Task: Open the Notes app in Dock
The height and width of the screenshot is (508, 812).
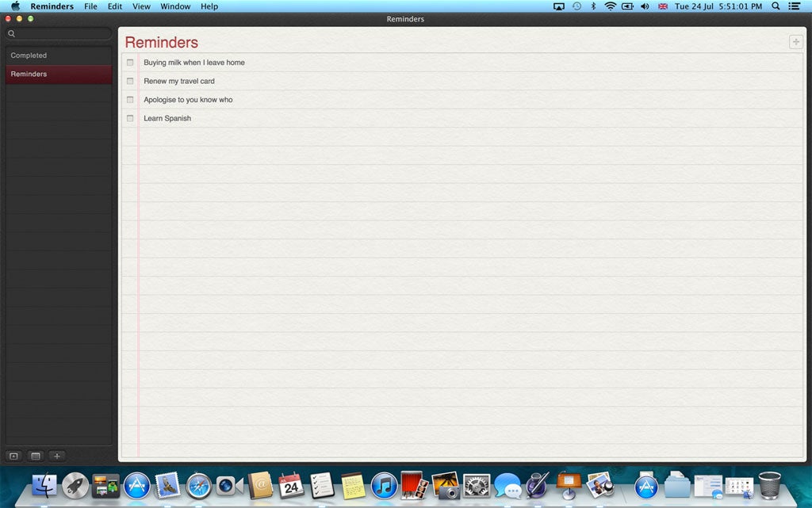Action: (x=353, y=485)
